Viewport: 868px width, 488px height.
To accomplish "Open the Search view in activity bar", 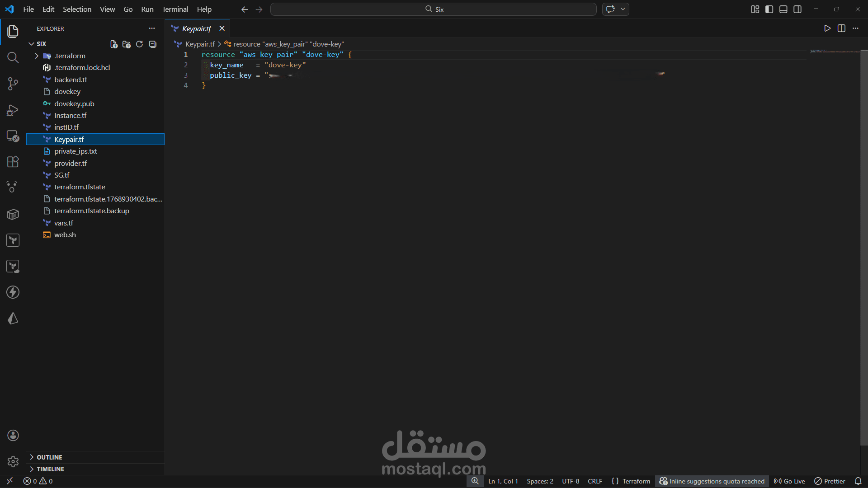I will tap(13, 57).
